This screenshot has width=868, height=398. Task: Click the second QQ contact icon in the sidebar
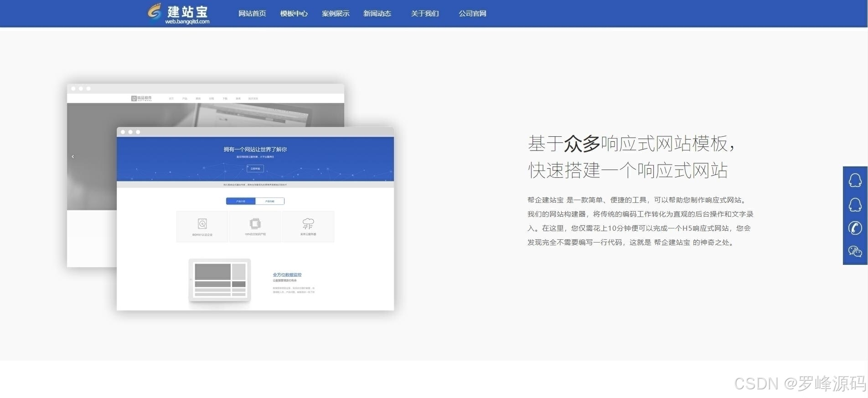click(855, 204)
